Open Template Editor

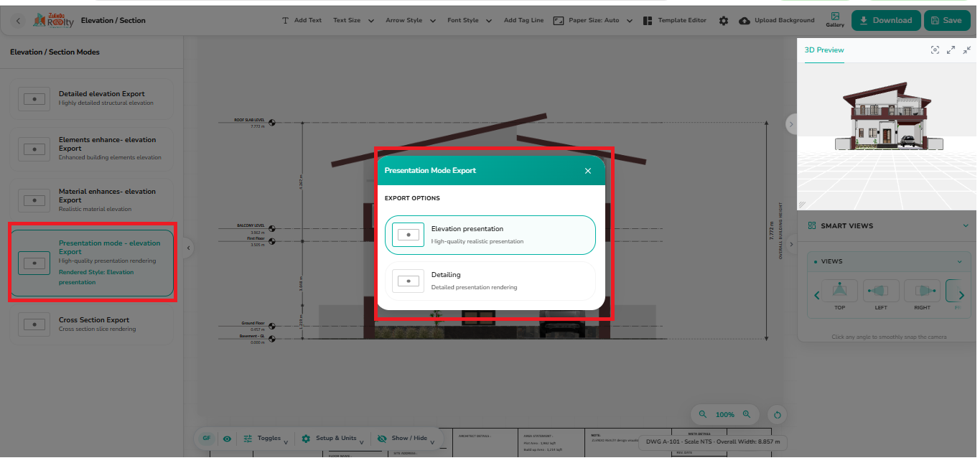pos(675,21)
